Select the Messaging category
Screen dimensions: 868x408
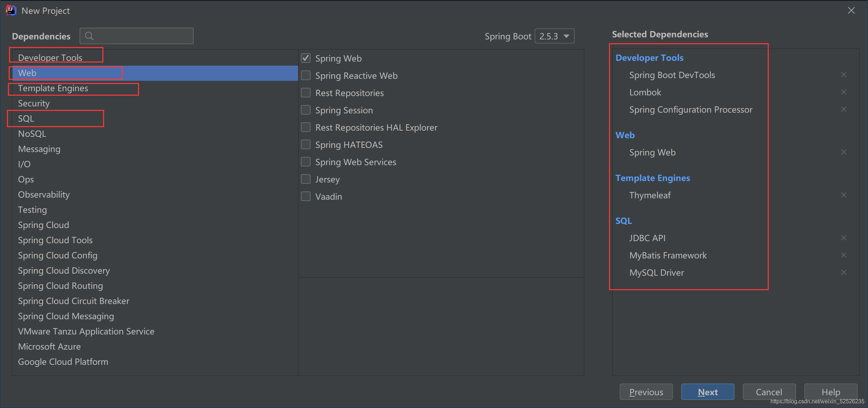coord(155,149)
